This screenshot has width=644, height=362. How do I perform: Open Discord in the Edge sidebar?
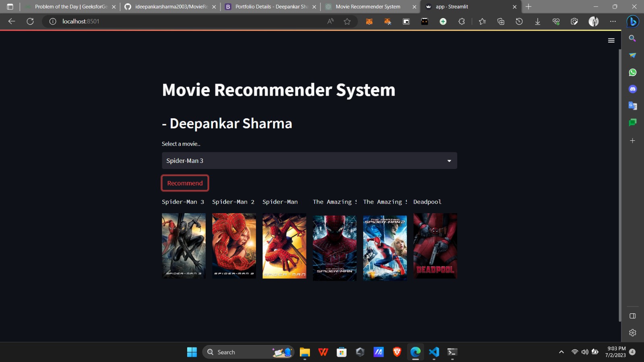[x=632, y=89]
